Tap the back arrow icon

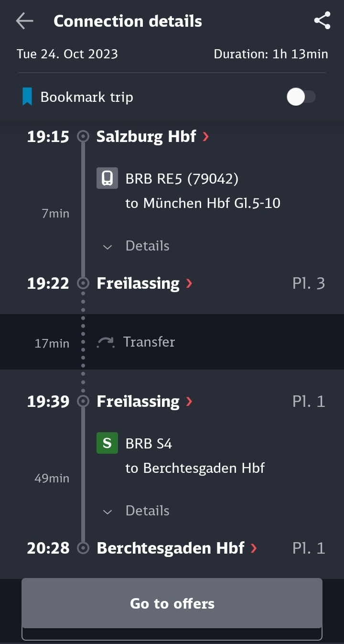click(x=24, y=21)
